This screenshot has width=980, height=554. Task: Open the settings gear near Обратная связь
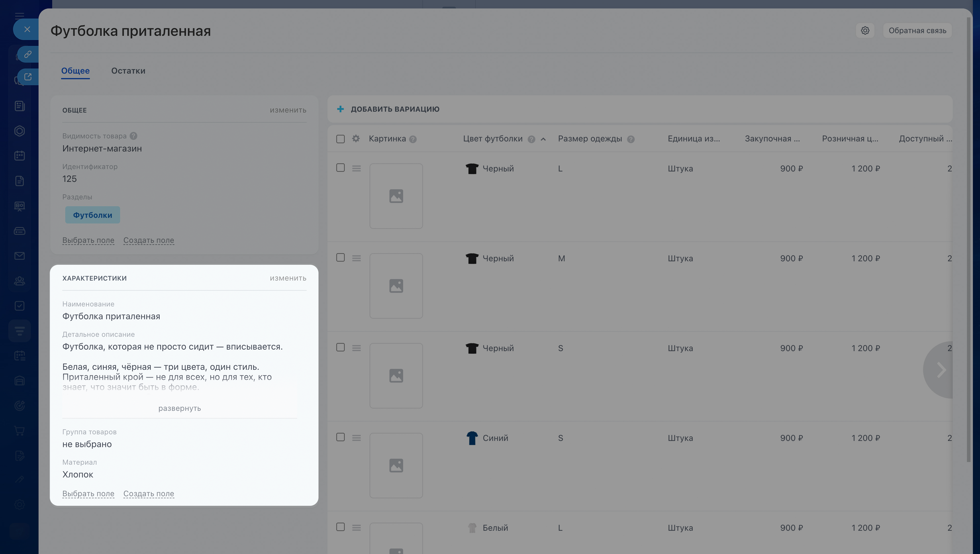[865, 30]
